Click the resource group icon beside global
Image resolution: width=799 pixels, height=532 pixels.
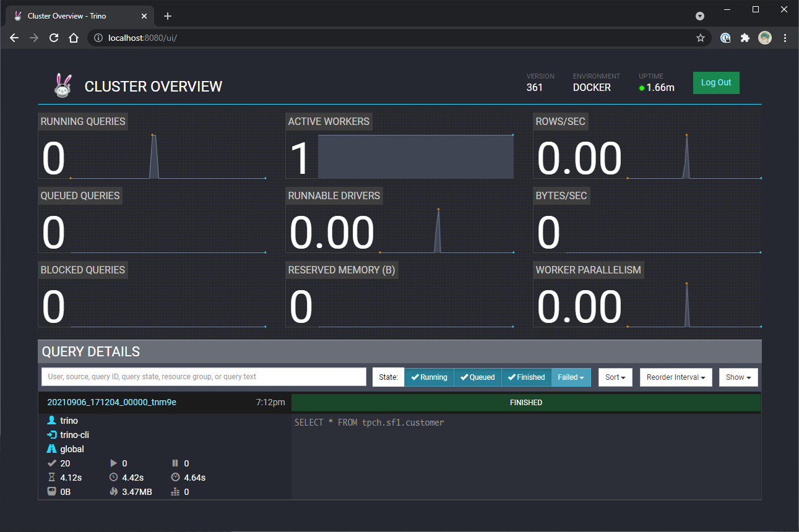click(51, 449)
